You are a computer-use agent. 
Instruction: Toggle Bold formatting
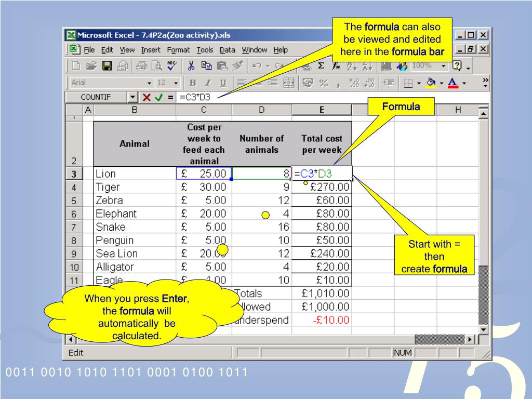click(x=193, y=83)
